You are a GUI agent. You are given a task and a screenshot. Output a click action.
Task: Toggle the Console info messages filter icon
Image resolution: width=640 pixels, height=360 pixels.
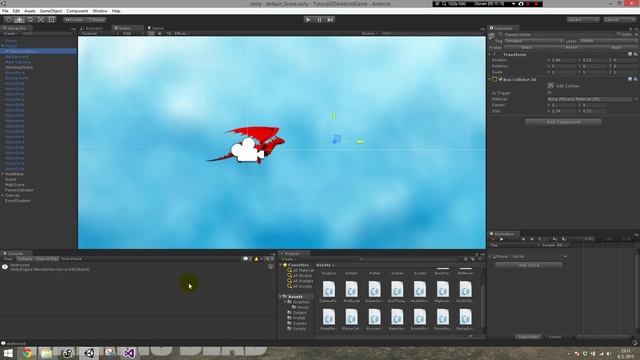(247, 259)
